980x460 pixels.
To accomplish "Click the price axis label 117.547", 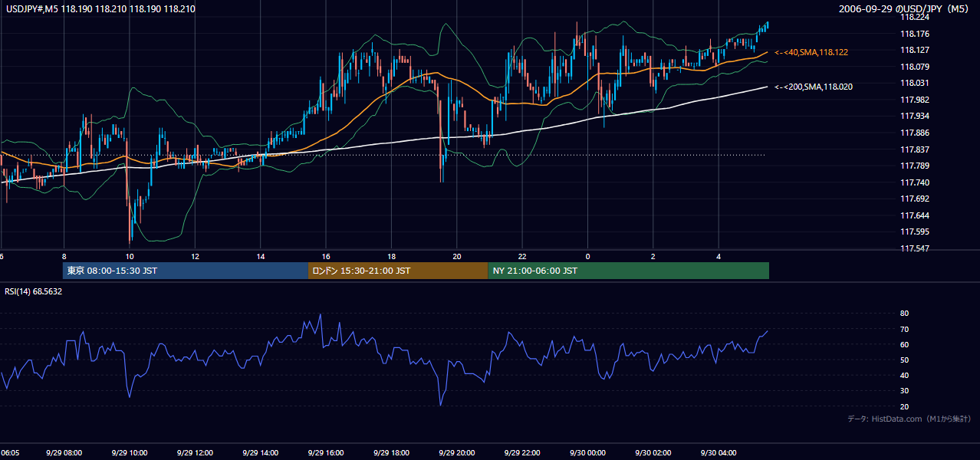I will pyautogui.click(x=915, y=248).
